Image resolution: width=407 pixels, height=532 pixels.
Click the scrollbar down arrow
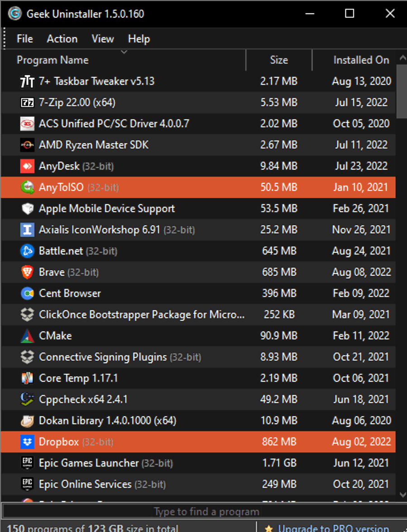[x=402, y=495]
